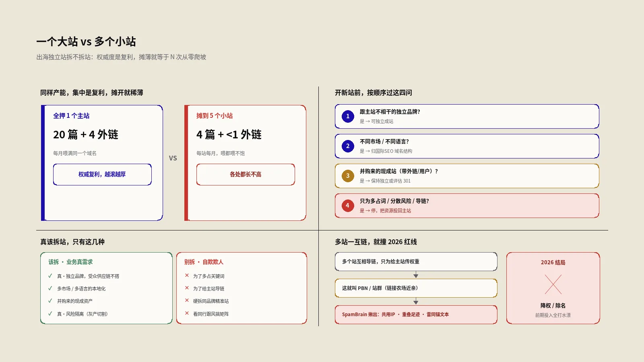This screenshot has width=644, height=362.
Task: Click the checkmark beside 真 · 独立品牌，受众供应链不搭
Action: [x=50, y=276]
